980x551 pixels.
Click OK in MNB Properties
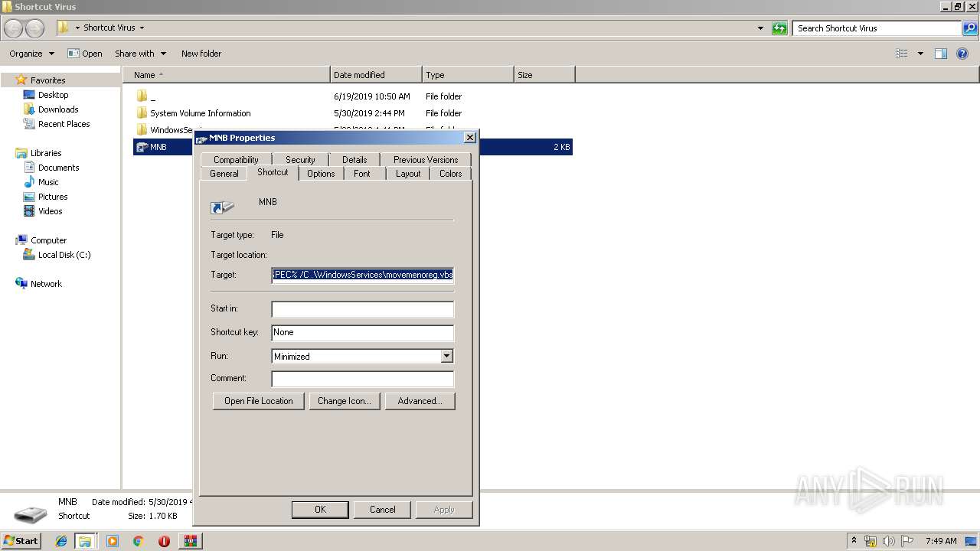[x=320, y=510]
